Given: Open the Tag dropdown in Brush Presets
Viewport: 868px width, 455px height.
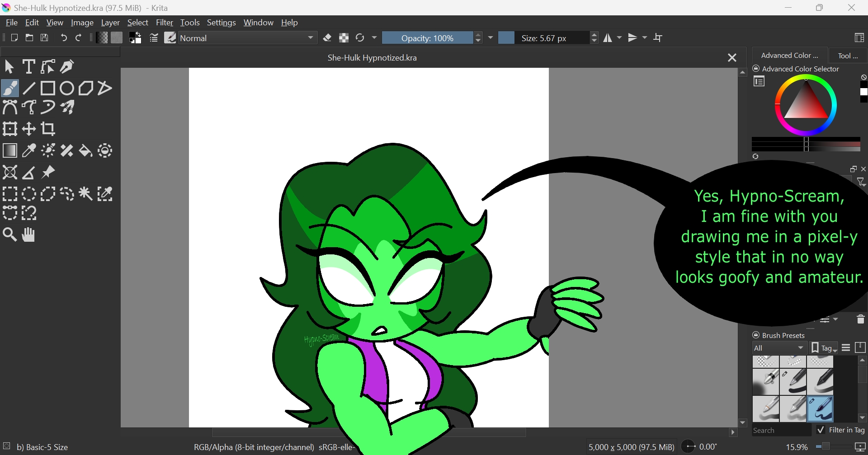Looking at the screenshot, I should tap(824, 348).
